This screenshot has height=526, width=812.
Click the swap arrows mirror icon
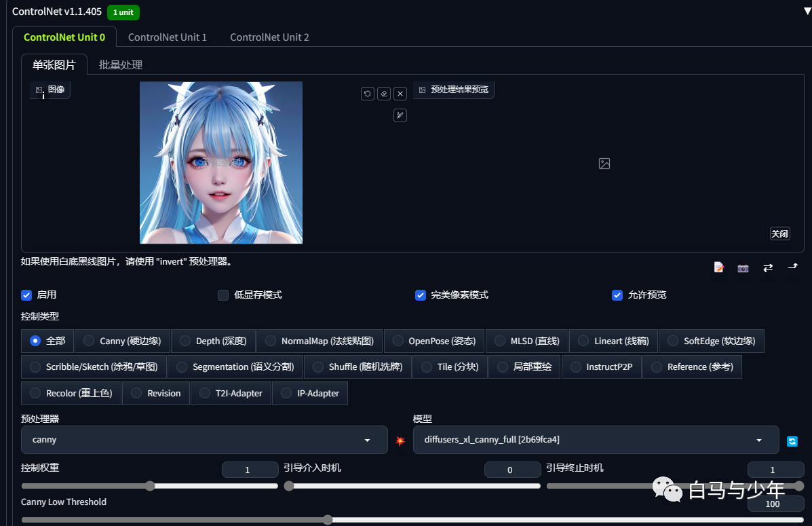click(x=768, y=267)
